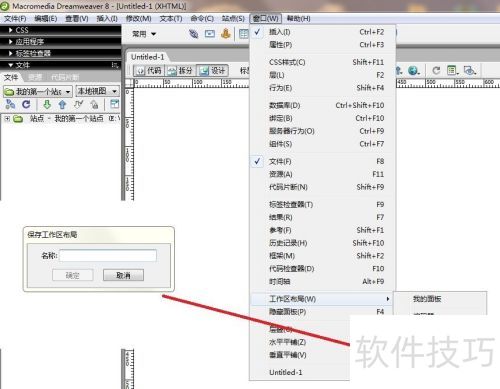The width and height of the screenshot is (500, 389).
Task: Open the 工作区布局(W) submenu
Action: coord(322,299)
